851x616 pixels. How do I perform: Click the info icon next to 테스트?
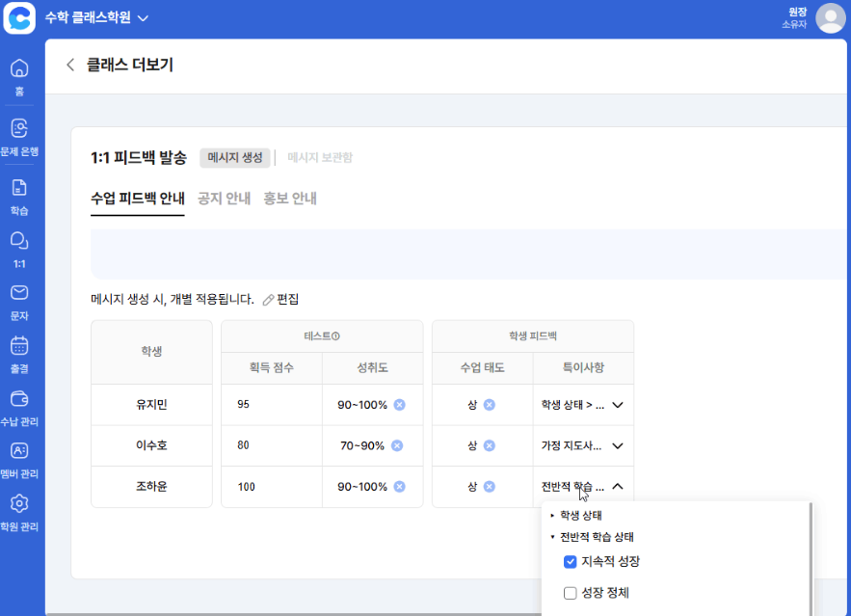coord(335,335)
